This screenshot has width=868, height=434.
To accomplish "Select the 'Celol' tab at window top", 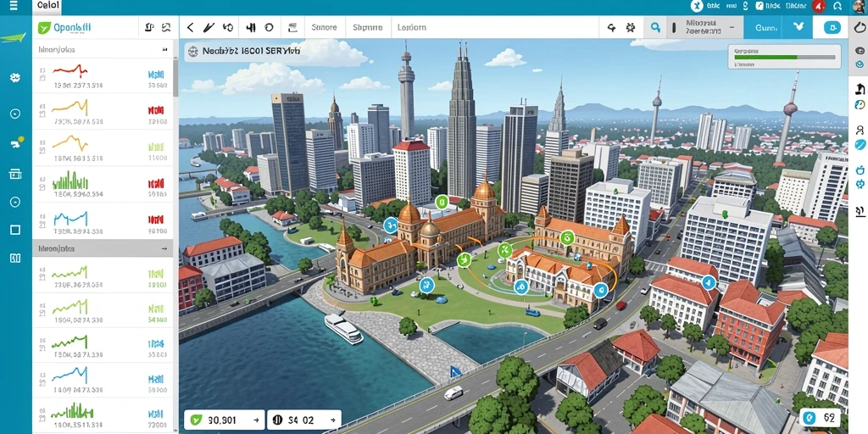I will [x=48, y=7].
